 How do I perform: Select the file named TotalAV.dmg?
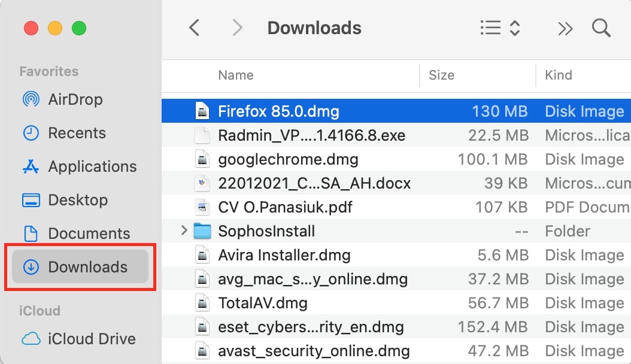click(262, 304)
